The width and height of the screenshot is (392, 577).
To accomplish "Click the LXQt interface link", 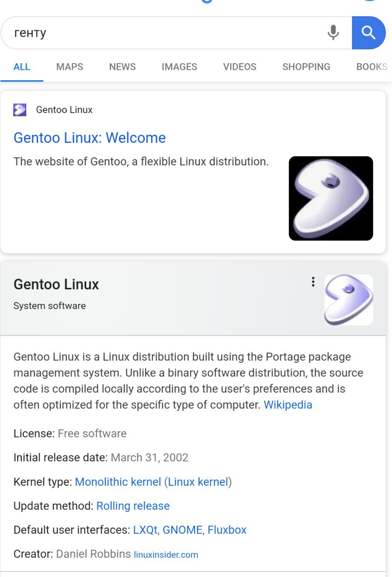I will pyautogui.click(x=145, y=530).
